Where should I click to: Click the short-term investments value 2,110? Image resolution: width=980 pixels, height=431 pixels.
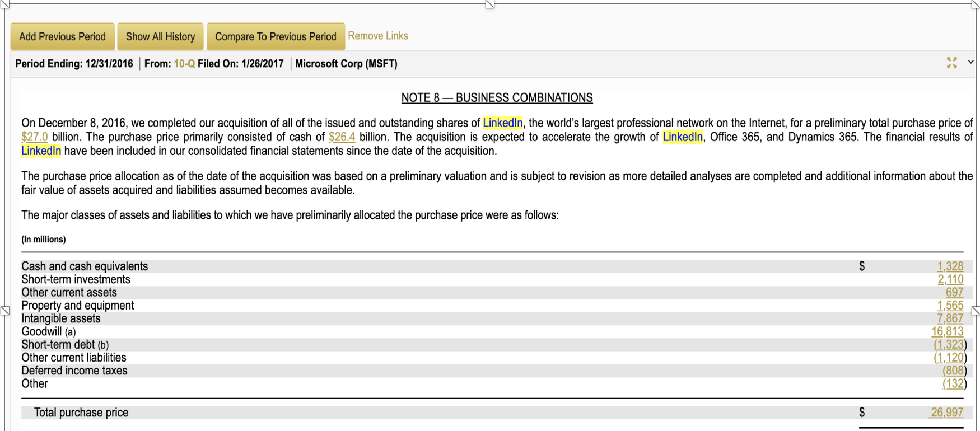coord(950,279)
